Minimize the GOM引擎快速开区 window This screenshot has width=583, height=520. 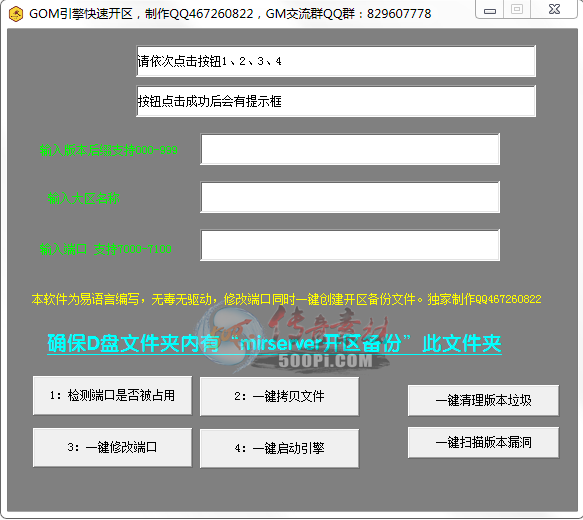tap(490, 9)
